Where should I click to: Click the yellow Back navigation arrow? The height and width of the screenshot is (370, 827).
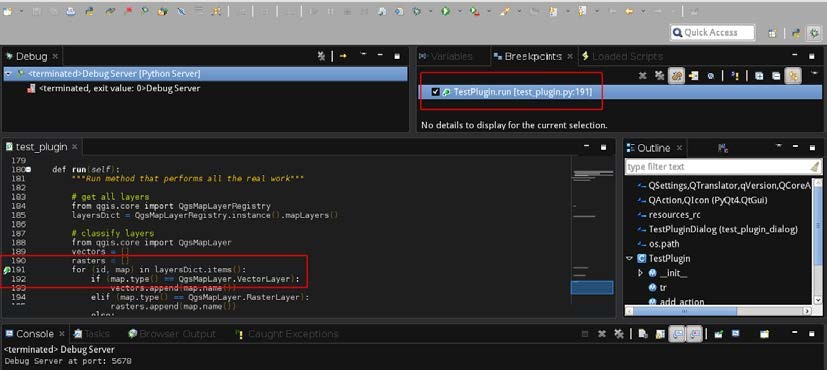pyautogui.click(x=629, y=11)
